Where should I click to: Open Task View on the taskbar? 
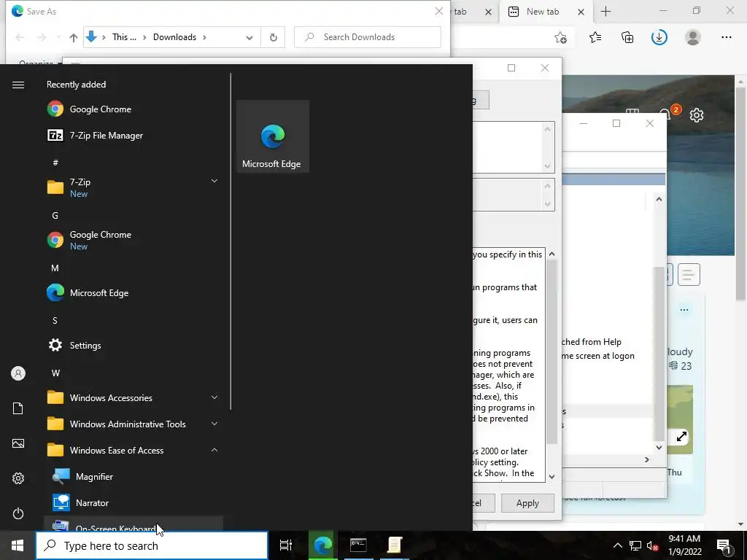pos(285,545)
